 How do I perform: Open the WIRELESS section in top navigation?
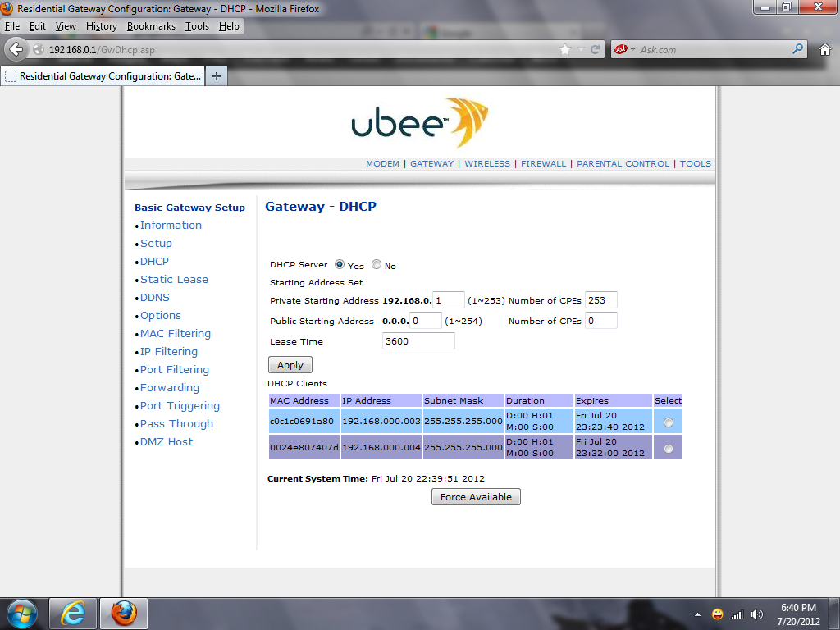pyautogui.click(x=487, y=164)
